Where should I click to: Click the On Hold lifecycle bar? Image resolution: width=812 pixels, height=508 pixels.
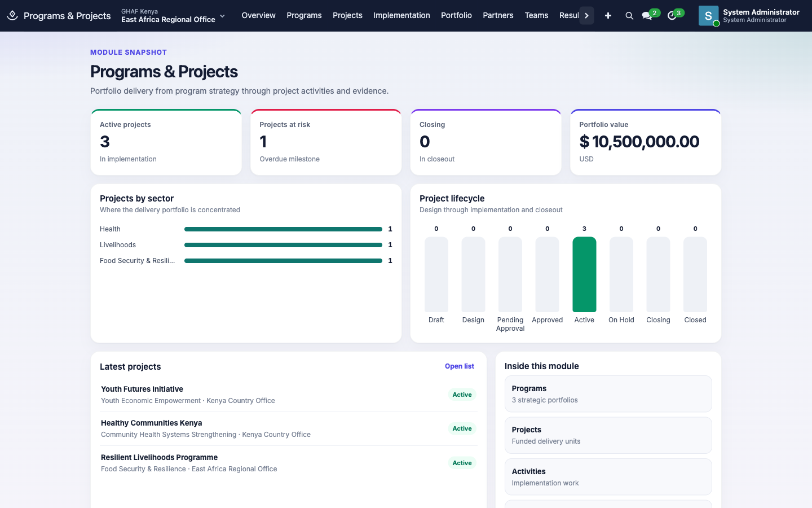point(621,274)
